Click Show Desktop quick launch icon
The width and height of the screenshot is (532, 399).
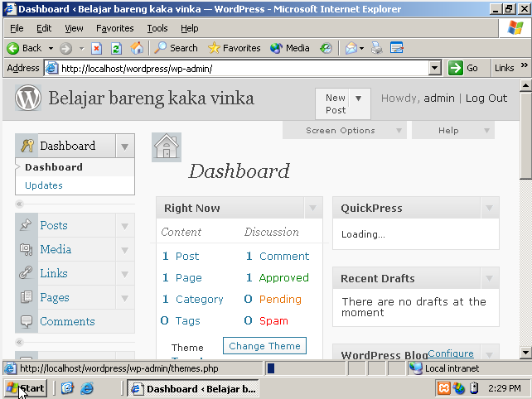[x=67, y=388]
